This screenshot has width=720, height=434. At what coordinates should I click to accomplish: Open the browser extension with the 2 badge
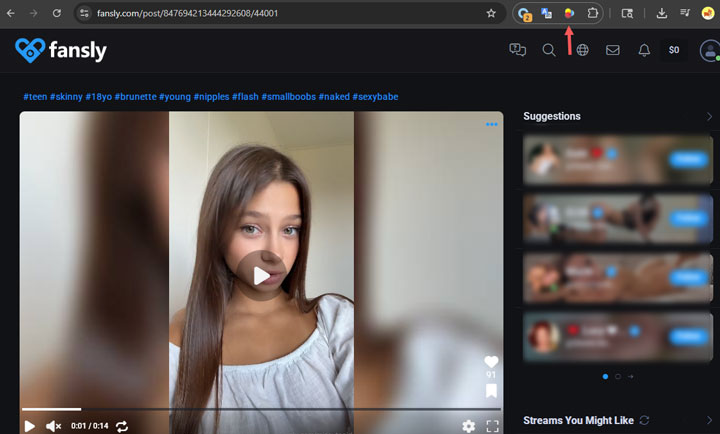click(x=524, y=14)
